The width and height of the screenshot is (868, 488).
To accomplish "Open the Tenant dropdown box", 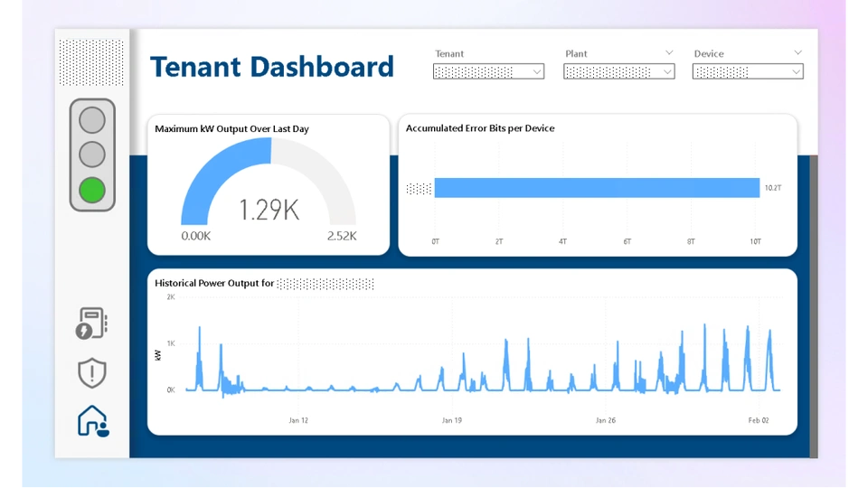I will (x=488, y=71).
